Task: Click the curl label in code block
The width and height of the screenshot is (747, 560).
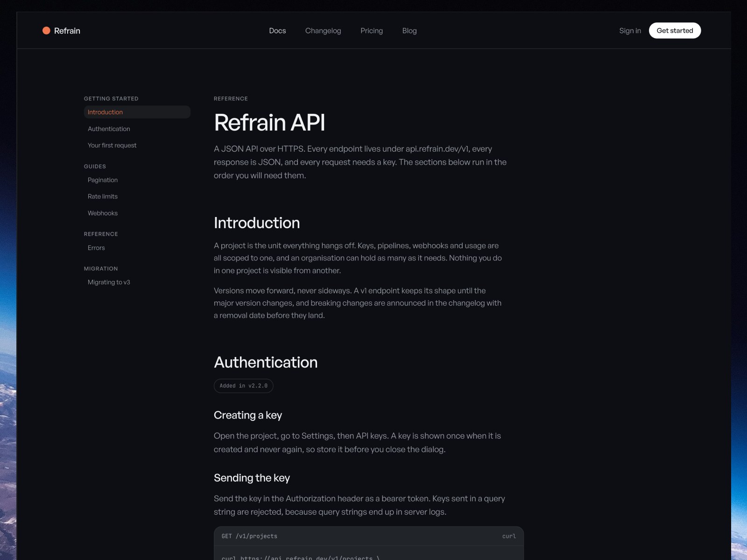Action: [x=509, y=536]
